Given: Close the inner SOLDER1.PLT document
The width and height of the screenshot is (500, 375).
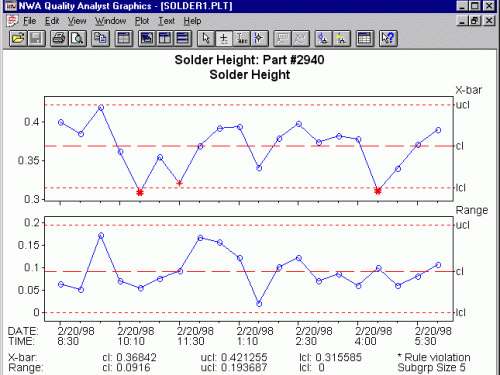Looking at the screenshot, I should [489, 21].
